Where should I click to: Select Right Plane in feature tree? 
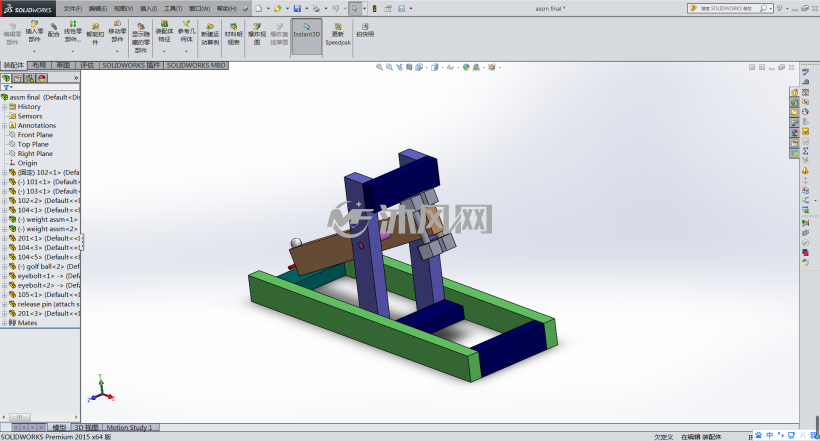pos(35,154)
